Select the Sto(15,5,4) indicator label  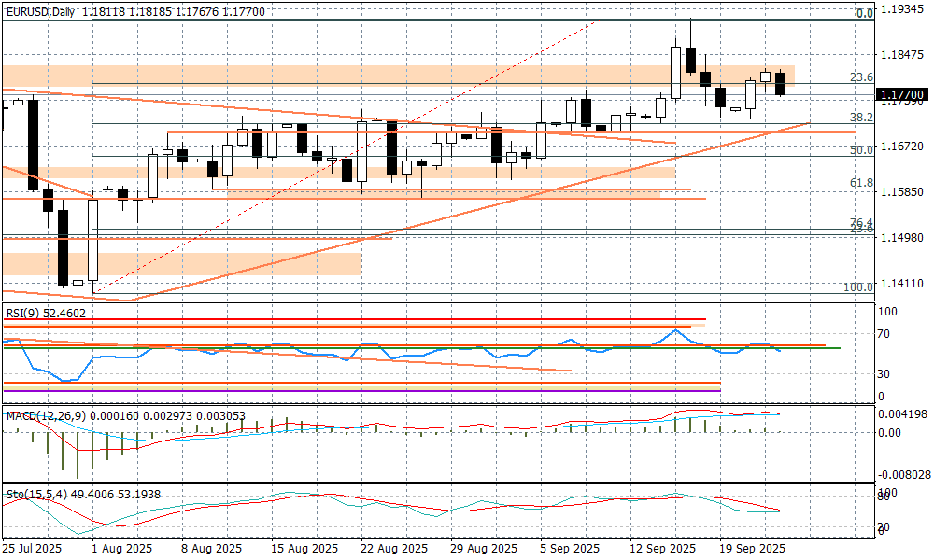83,495
